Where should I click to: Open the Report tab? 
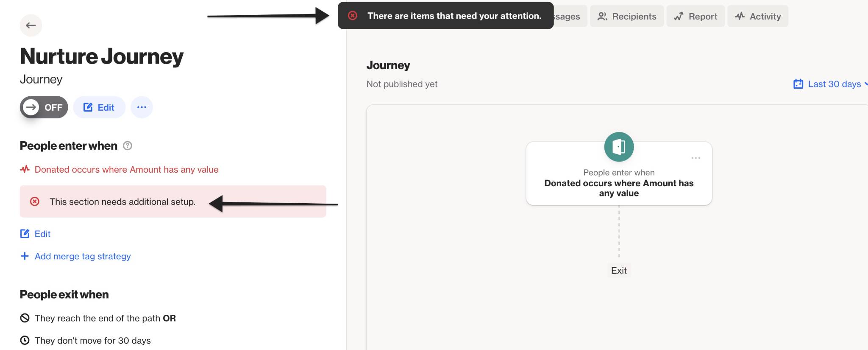(x=696, y=17)
